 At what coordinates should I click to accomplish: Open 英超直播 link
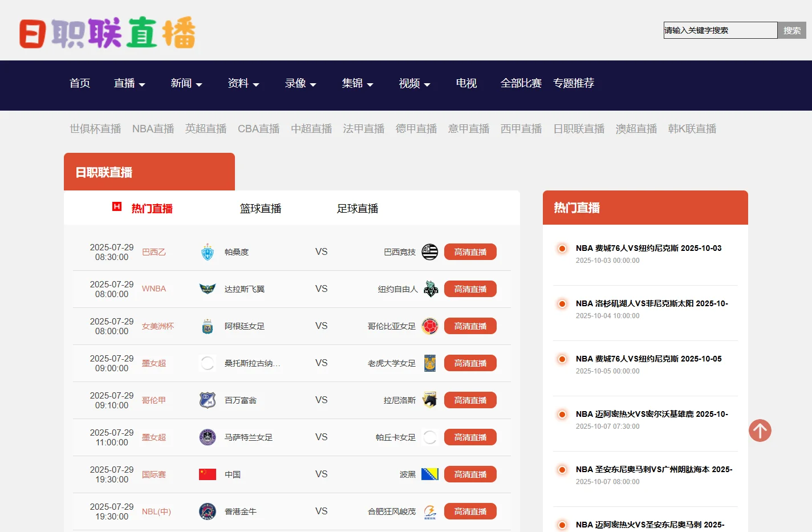pos(206,129)
